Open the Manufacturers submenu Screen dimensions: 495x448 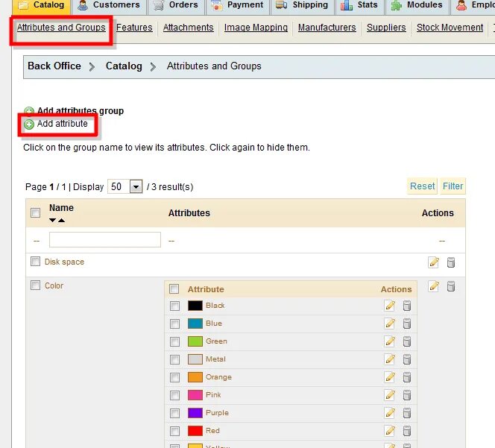click(327, 28)
